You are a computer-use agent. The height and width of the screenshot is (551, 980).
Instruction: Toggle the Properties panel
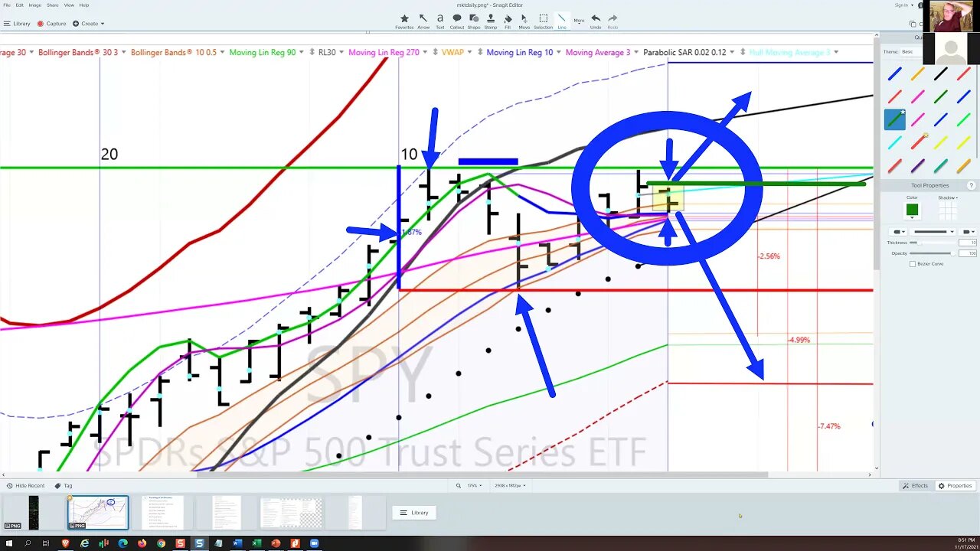955,485
